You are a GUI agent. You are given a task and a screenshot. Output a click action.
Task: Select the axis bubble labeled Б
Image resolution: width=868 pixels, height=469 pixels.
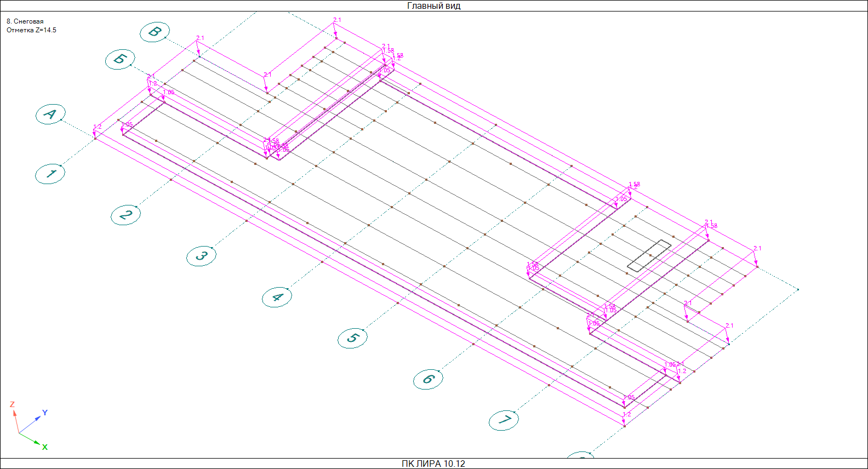tap(120, 59)
